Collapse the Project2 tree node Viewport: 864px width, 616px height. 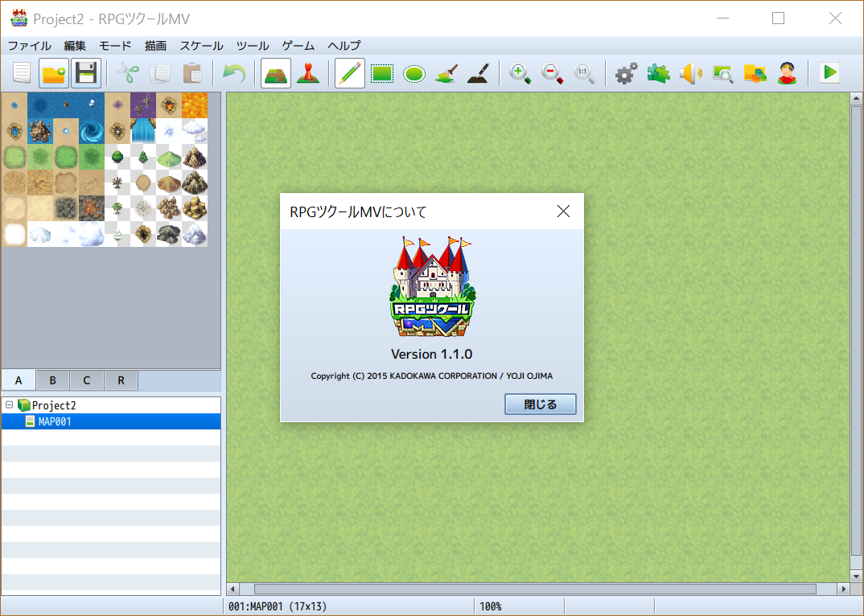point(10,405)
